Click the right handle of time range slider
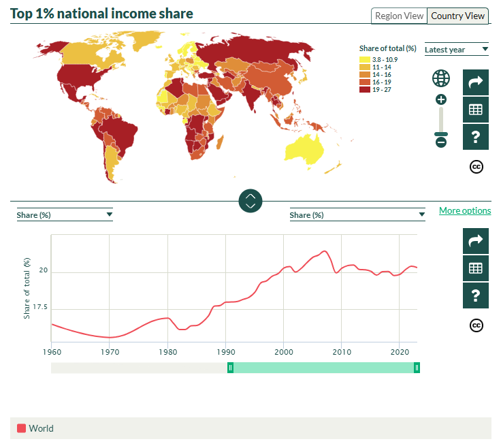The width and height of the screenshot is (501, 448). [x=417, y=368]
